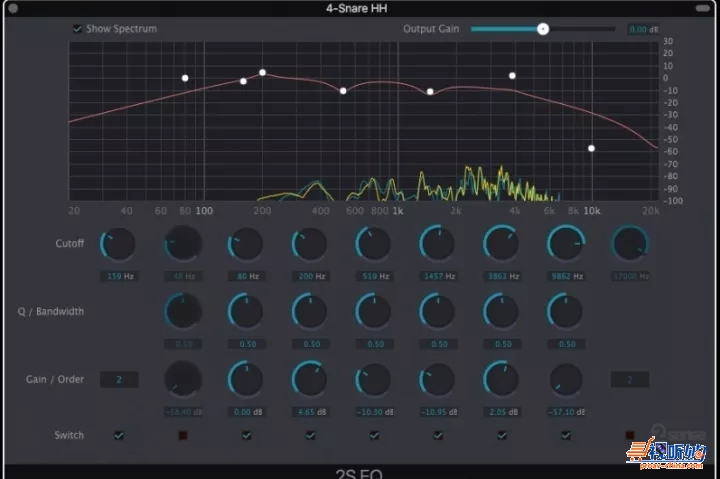Select the 159 Hz cutoff value field
The width and height of the screenshot is (720, 479).
coord(120,276)
